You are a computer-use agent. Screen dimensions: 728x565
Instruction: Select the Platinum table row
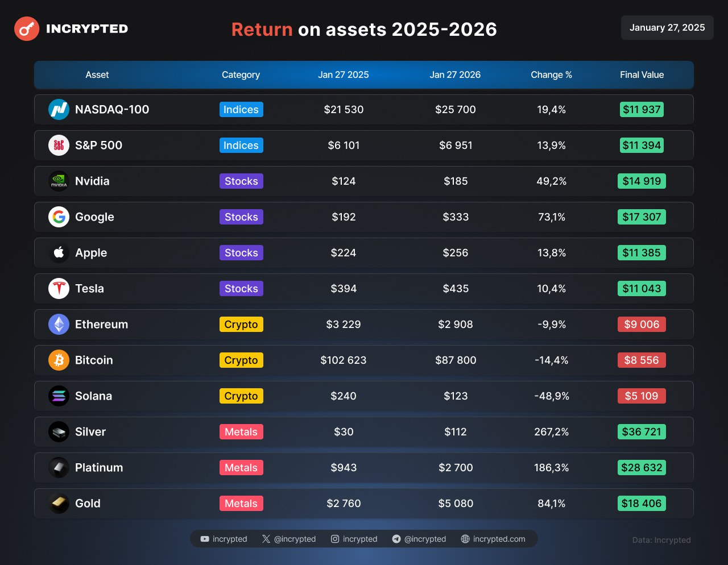tap(364, 468)
